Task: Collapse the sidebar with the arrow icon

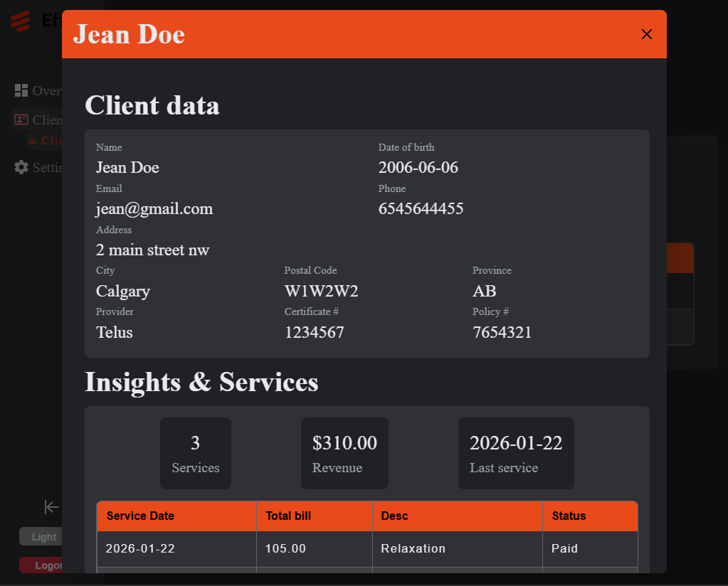Action: coord(51,507)
